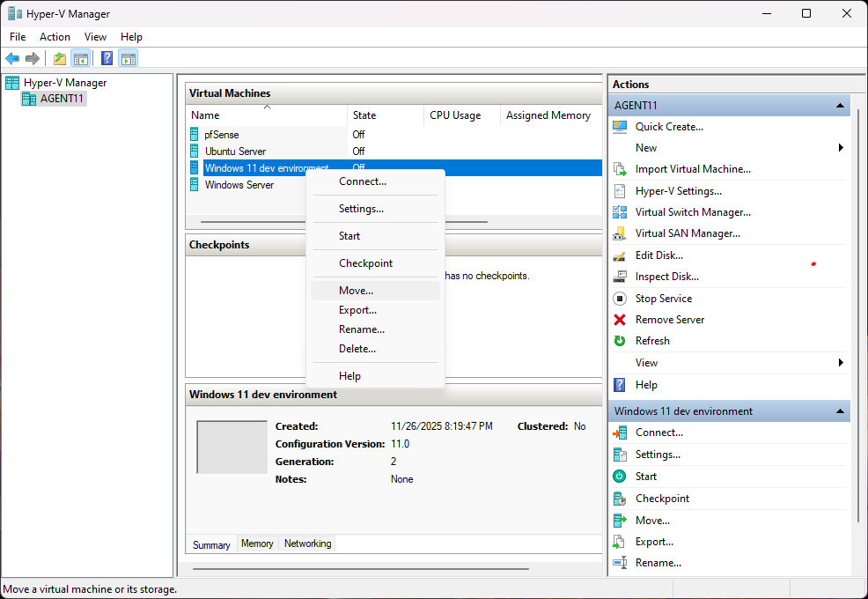Click the Stop Service icon
868x599 pixels.
point(620,299)
